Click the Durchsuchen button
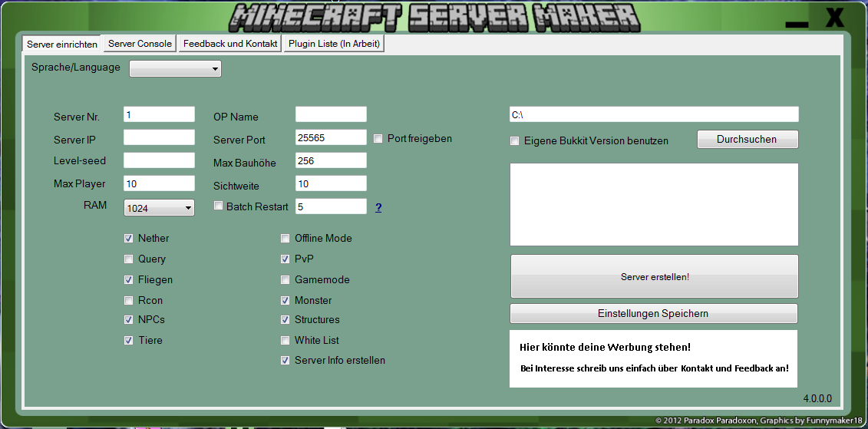868x429 pixels. tap(748, 140)
